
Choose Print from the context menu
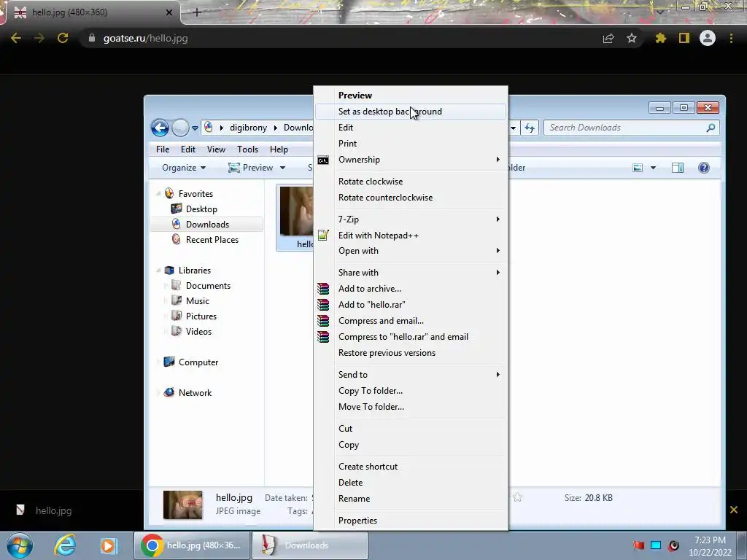410,144
